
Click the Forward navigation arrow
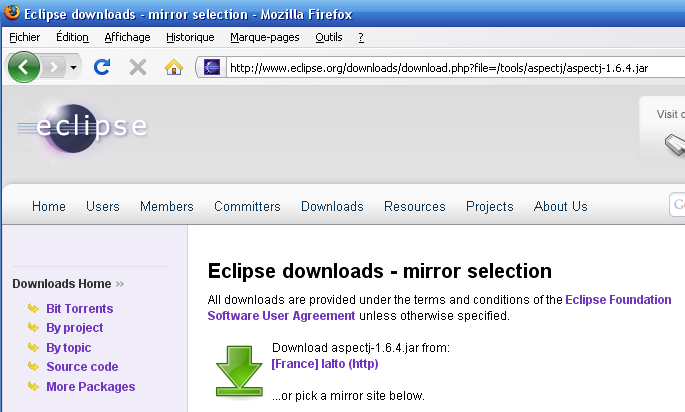54,67
